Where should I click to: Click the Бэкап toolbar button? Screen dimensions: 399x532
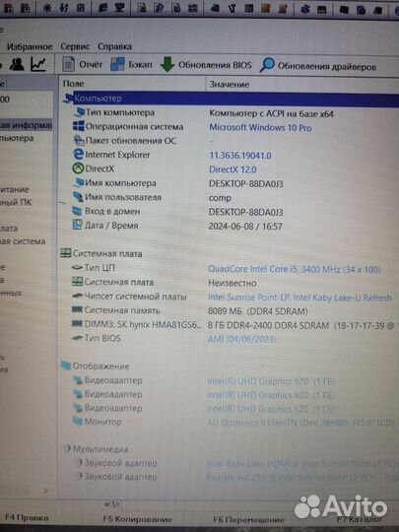131,64
